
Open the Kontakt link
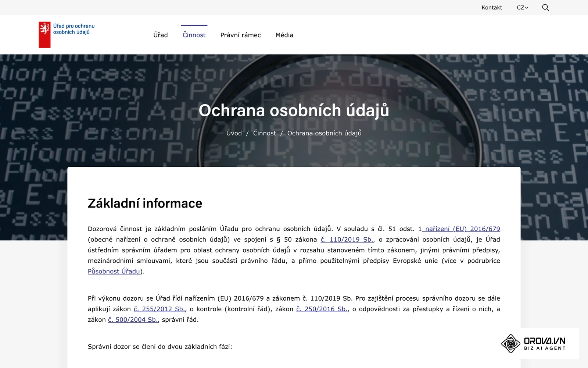pyautogui.click(x=492, y=7)
